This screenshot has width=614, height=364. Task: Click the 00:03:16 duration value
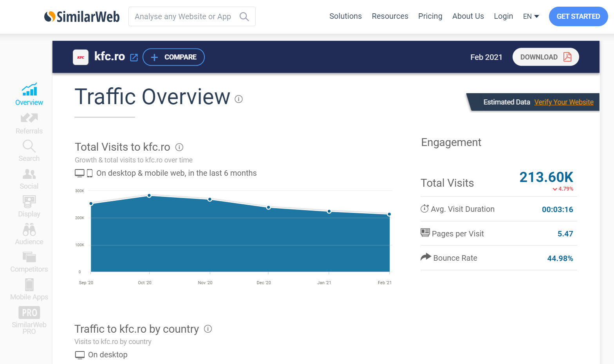[x=557, y=209]
